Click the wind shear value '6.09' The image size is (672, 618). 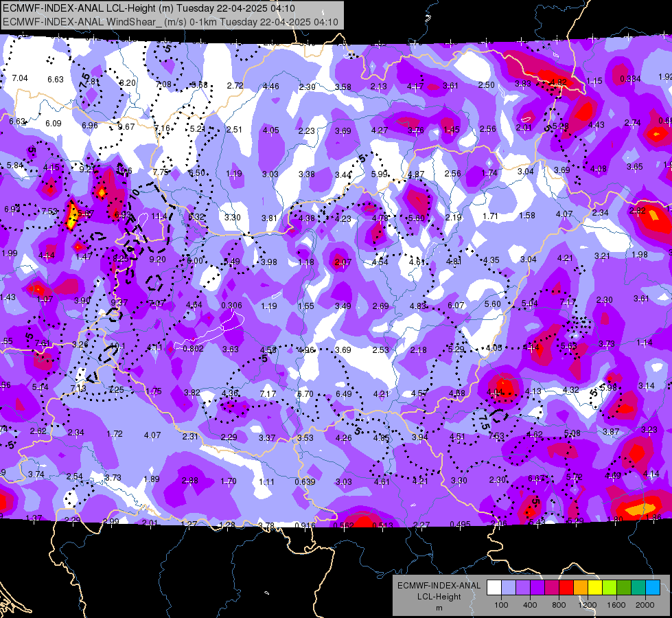pos(54,123)
